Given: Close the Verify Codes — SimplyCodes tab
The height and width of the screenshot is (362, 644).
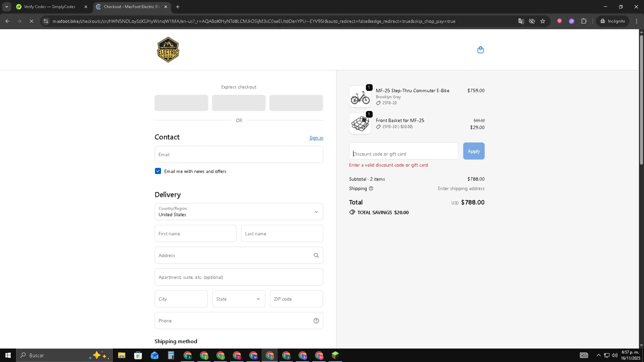Looking at the screenshot, I should pos(85,7).
